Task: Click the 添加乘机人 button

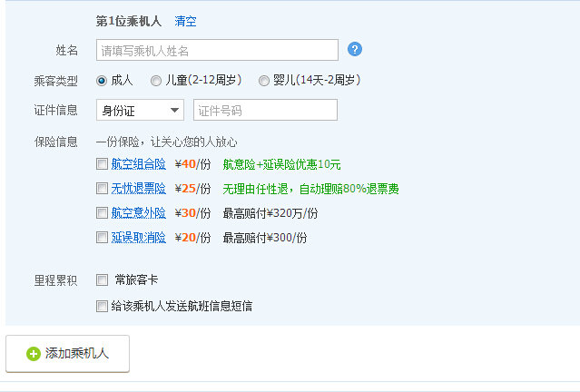Action: tap(68, 354)
